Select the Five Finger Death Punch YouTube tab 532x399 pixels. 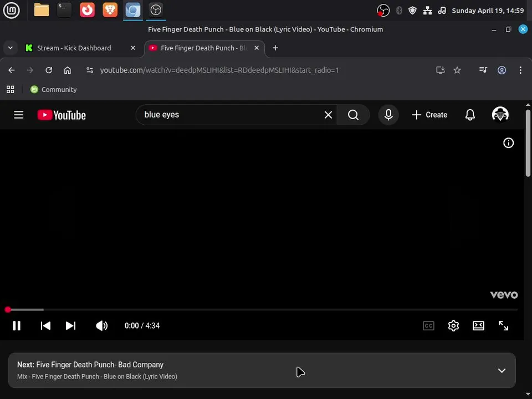click(204, 48)
